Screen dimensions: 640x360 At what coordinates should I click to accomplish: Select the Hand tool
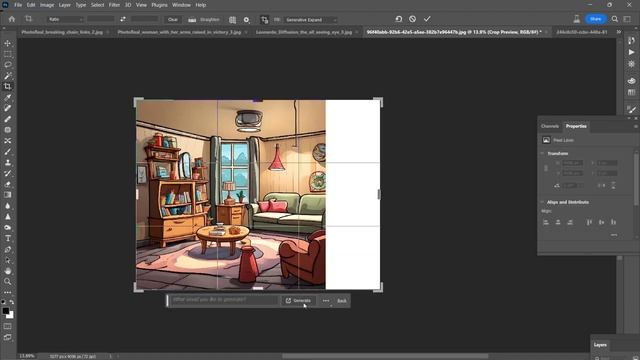7,271
